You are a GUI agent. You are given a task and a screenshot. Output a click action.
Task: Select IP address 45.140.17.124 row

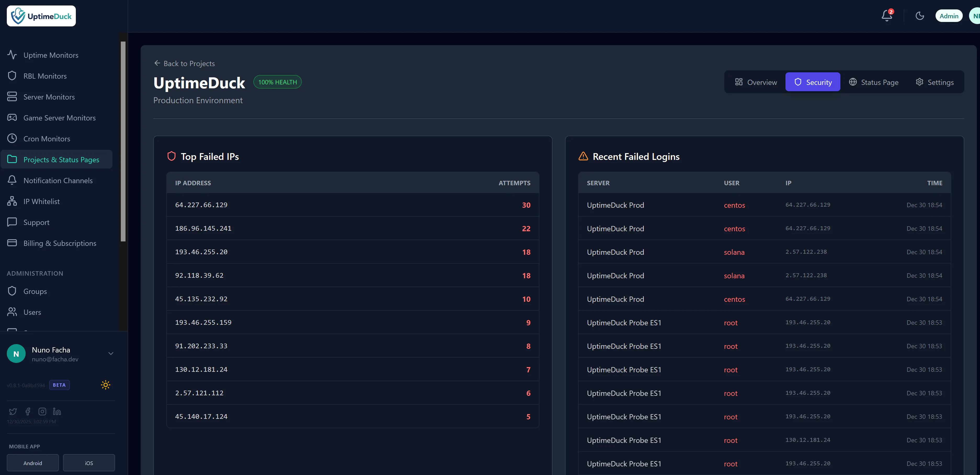tap(353, 417)
